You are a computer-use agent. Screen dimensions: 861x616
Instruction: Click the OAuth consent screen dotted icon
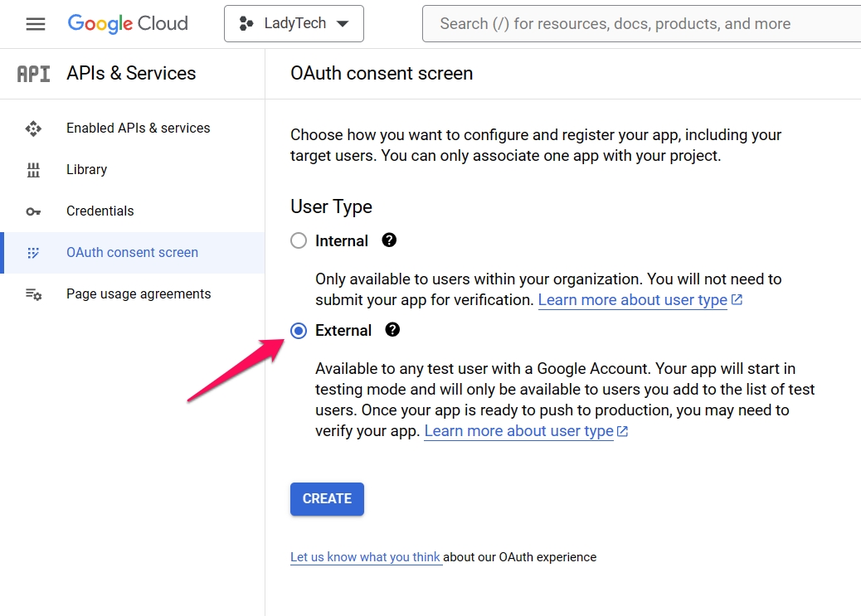coord(33,253)
